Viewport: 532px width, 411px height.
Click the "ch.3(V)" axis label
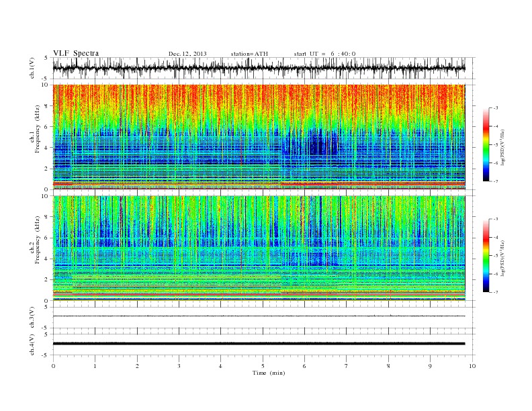tap(32, 318)
